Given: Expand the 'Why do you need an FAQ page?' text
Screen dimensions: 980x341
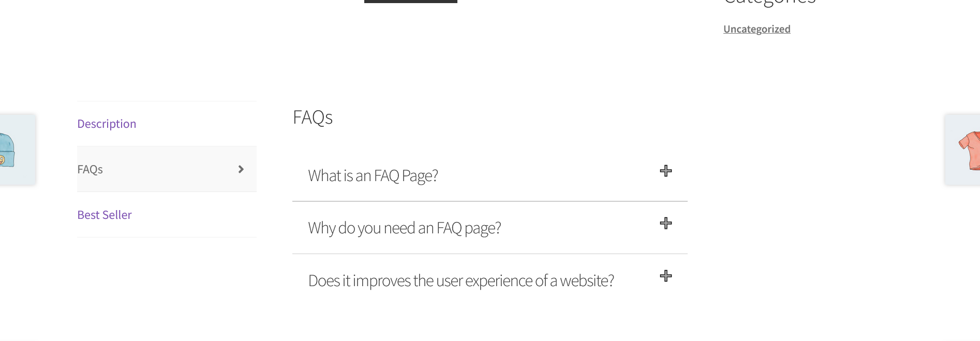Looking at the screenshot, I should click(404, 228).
